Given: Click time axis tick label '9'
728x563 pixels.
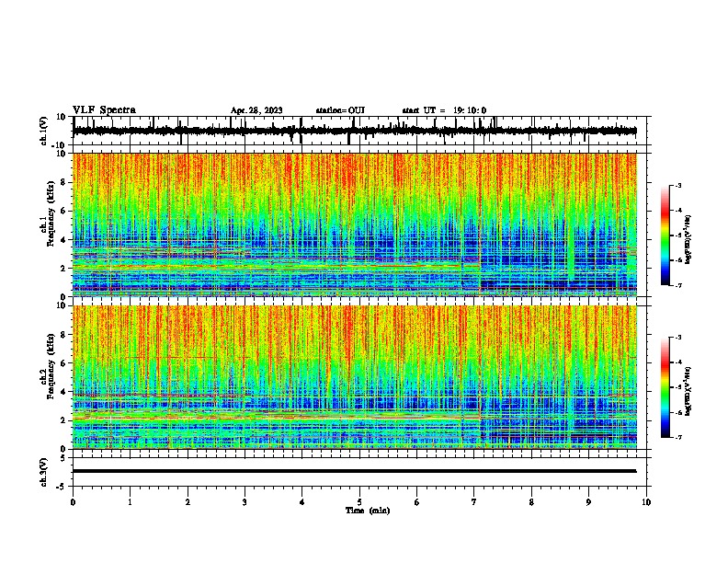Looking at the screenshot, I should coord(588,502).
